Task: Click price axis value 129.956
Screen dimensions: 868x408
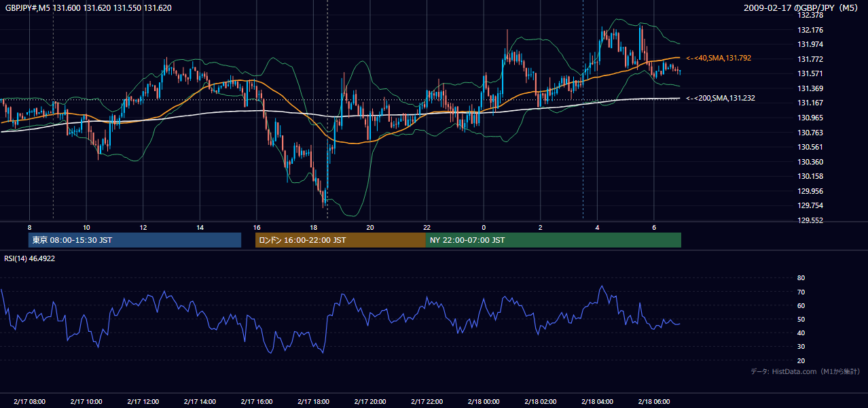Action: click(810, 191)
